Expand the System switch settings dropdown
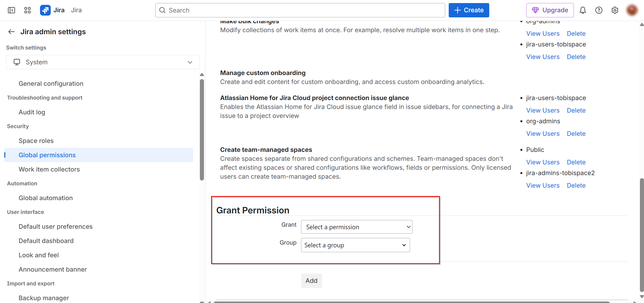This screenshot has height=303, width=644. pos(103,62)
